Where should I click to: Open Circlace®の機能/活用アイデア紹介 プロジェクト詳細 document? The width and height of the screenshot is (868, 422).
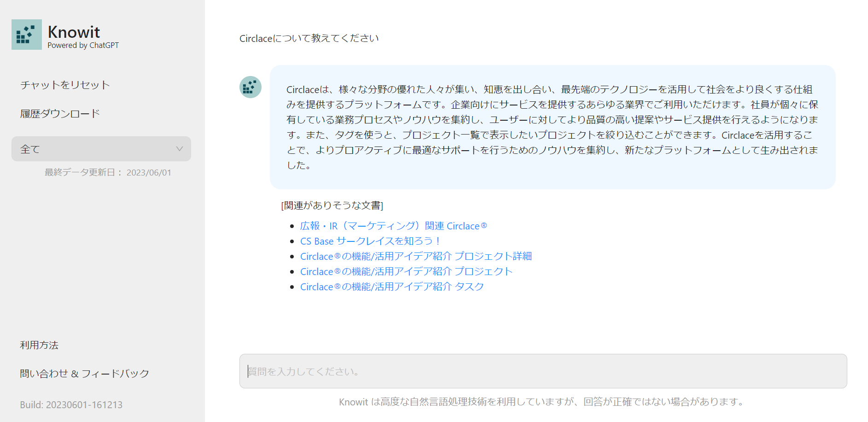416,256
